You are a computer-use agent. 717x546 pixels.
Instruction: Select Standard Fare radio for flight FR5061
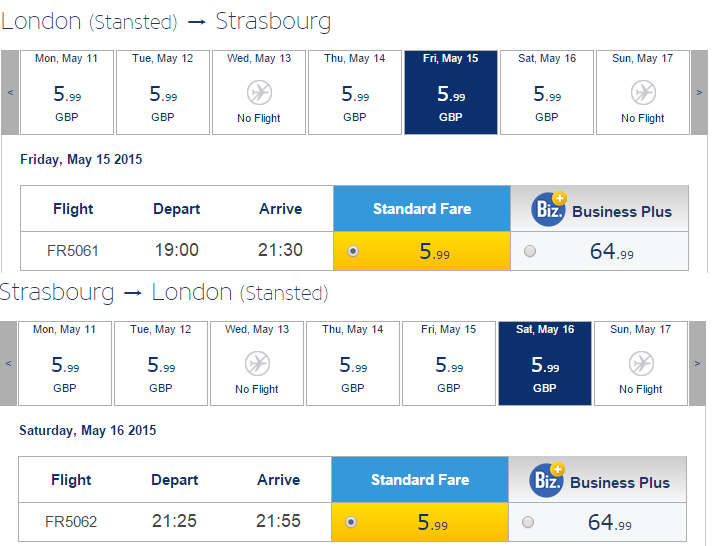[353, 251]
